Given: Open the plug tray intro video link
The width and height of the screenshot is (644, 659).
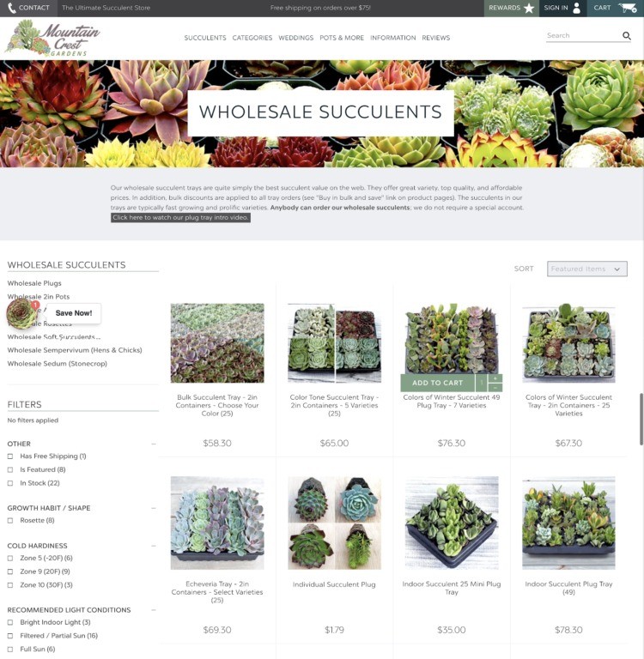Looking at the screenshot, I should point(180,218).
